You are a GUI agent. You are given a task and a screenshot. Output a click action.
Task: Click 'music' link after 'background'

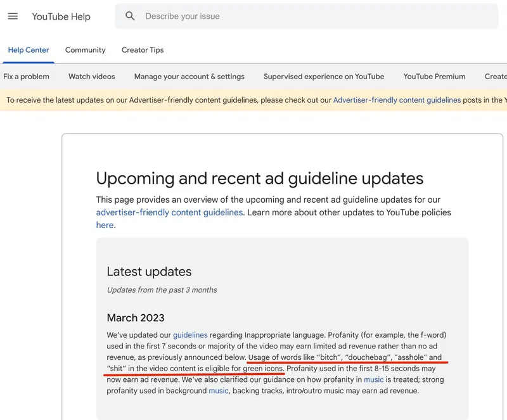coord(219,391)
